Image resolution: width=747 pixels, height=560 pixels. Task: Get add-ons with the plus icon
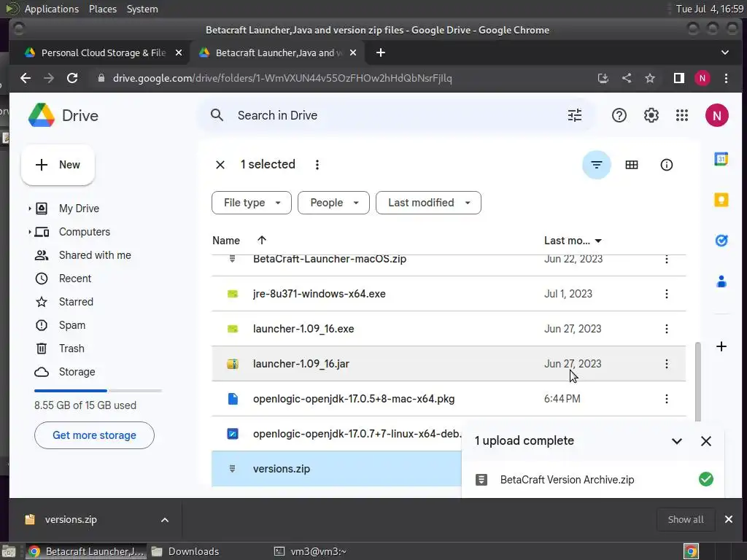(721, 346)
